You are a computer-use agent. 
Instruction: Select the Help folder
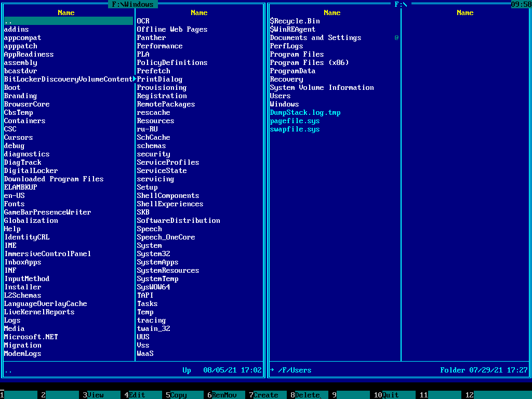pyautogui.click(x=12, y=229)
